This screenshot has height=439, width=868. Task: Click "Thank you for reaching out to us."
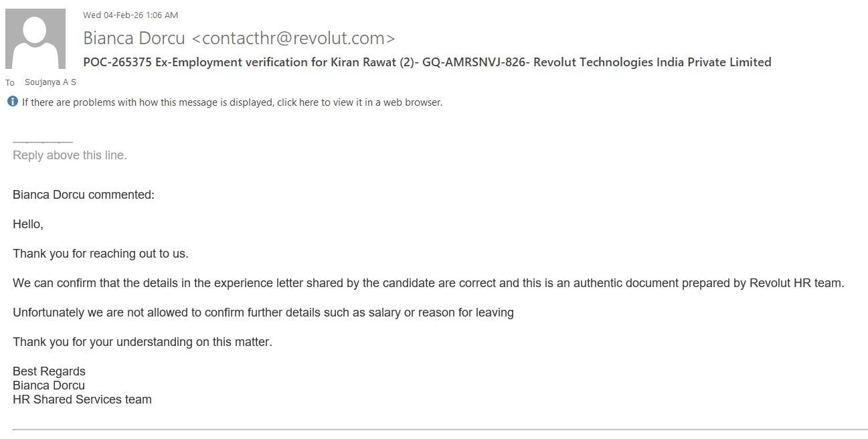coord(100,254)
